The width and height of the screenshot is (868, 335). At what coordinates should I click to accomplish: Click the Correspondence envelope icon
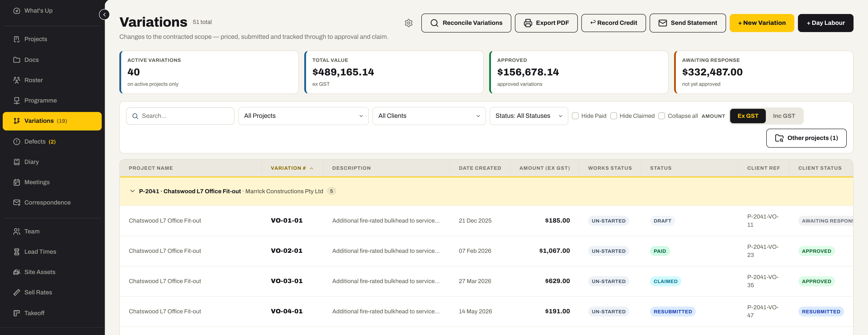17,202
